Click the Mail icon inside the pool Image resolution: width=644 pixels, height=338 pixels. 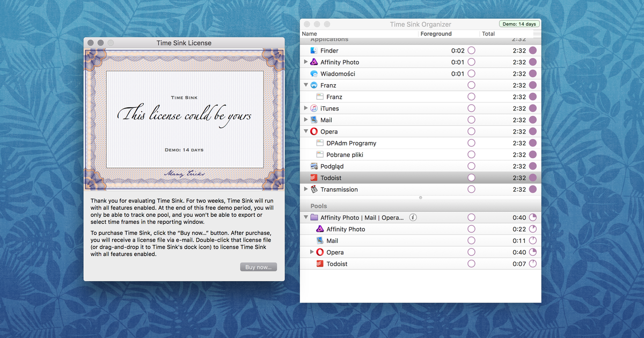tap(320, 241)
